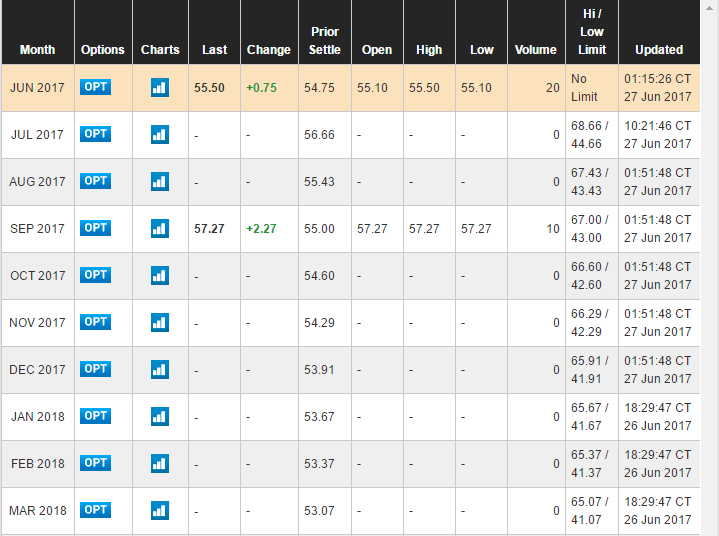Select the SEP 2017 month cell

(x=38, y=229)
